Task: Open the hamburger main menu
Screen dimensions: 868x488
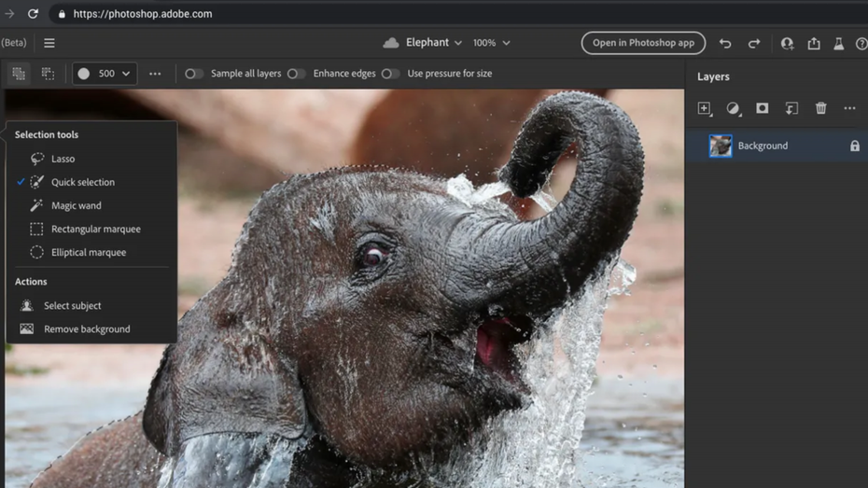Action: pyautogui.click(x=49, y=43)
